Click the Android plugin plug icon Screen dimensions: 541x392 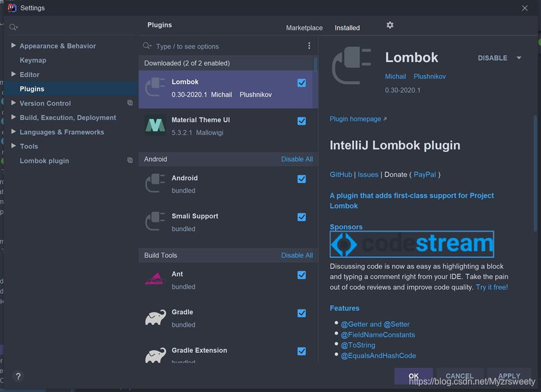[x=155, y=183]
